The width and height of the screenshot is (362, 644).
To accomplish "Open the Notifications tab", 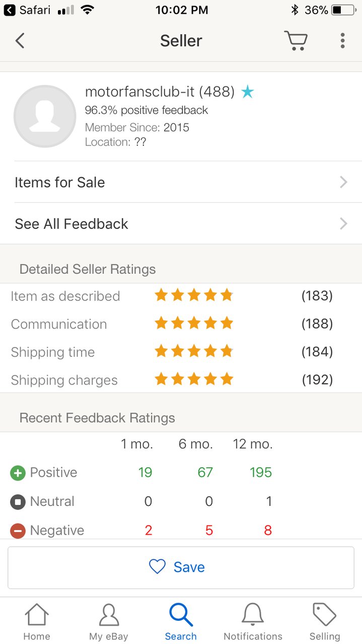I will pyautogui.click(x=253, y=622).
